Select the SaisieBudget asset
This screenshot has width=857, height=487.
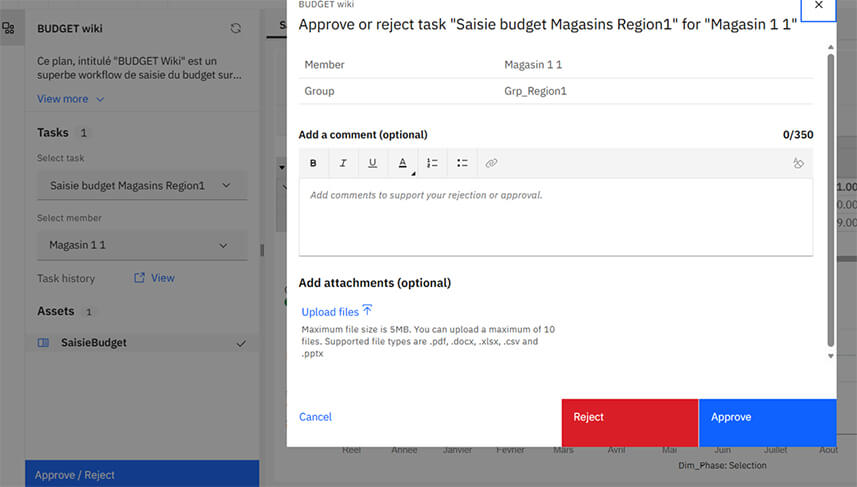click(96, 343)
